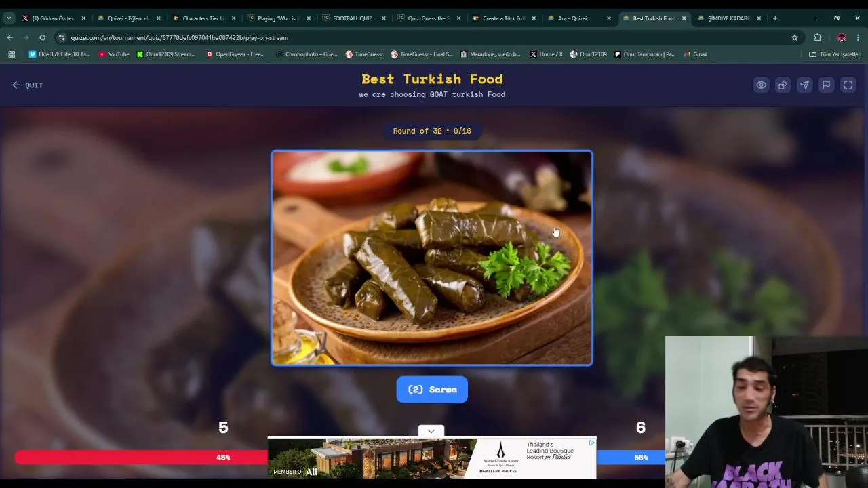
Task: Open a new browser tab
Action: pyautogui.click(x=775, y=18)
